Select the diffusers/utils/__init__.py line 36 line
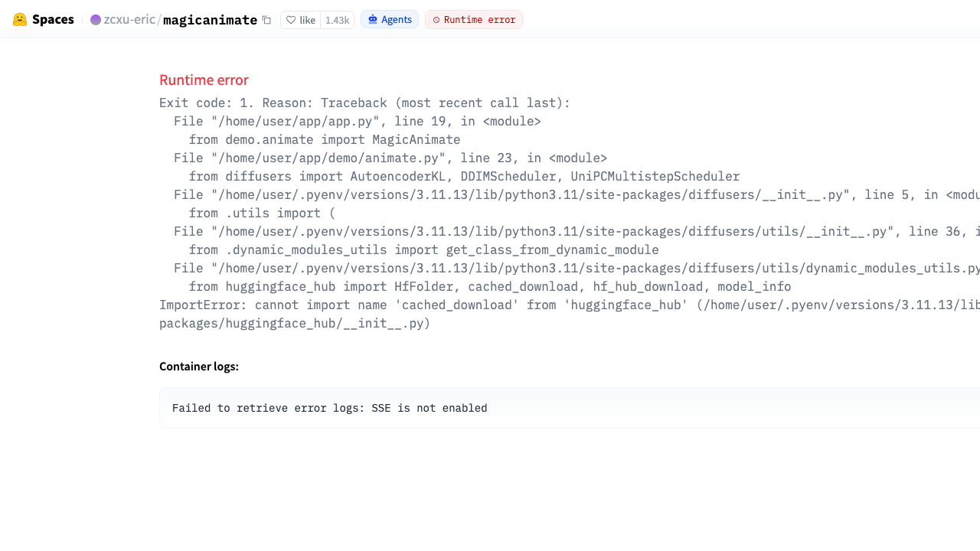The width and height of the screenshot is (980, 551). click(577, 232)
